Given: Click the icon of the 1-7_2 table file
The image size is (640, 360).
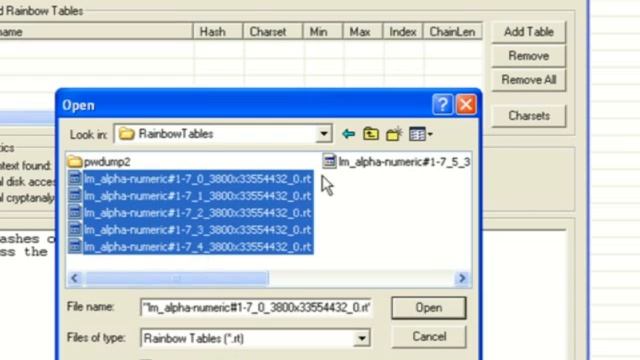Looking at the screenshot, I should 75,212.
